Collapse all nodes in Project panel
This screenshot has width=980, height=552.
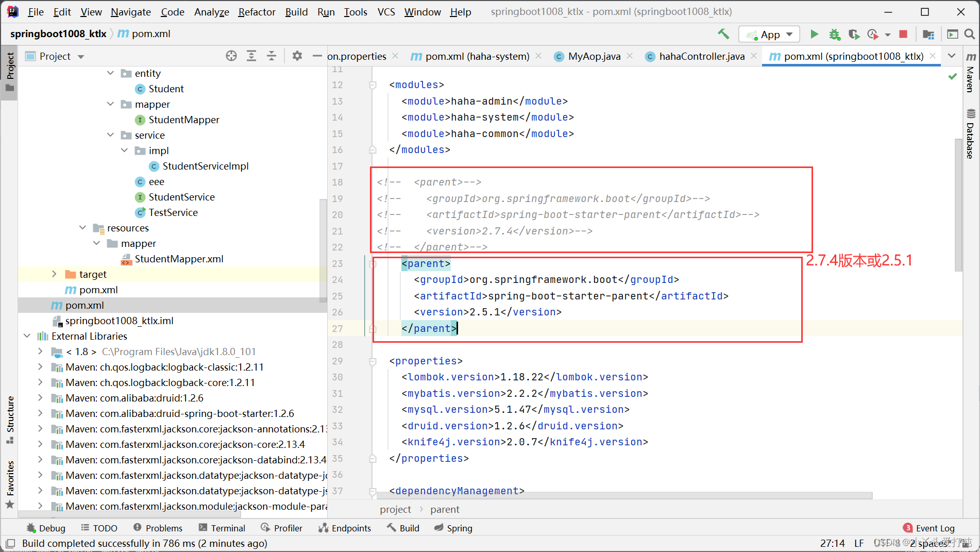[272, 56]
